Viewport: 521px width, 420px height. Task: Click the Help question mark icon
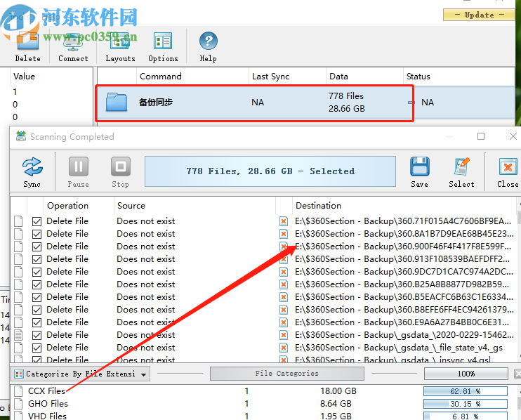click(x=209, y=41)
